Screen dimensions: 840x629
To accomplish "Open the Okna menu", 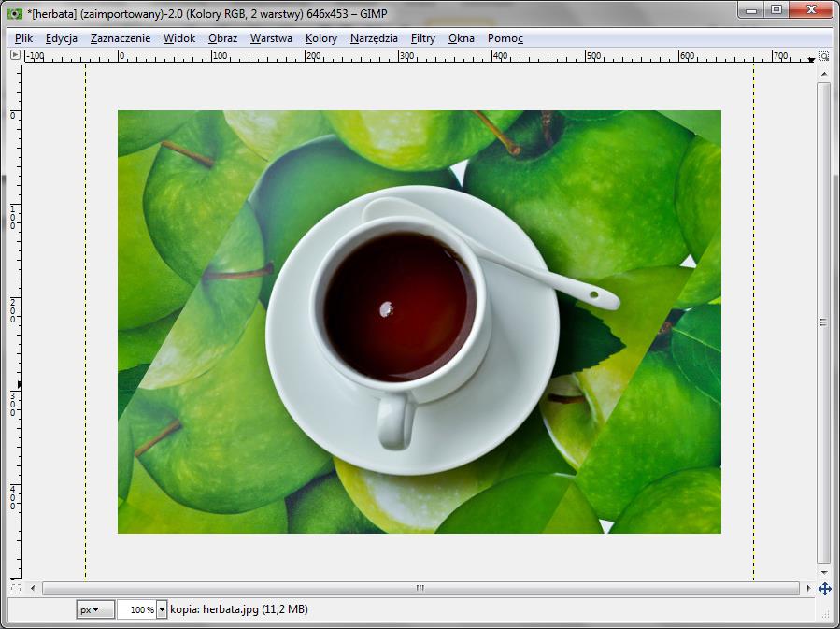I will (462, 38).
